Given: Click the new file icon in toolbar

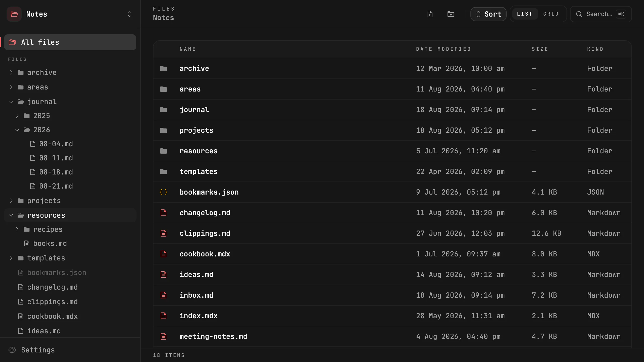Looking at the screenshot, I should 430,14.
